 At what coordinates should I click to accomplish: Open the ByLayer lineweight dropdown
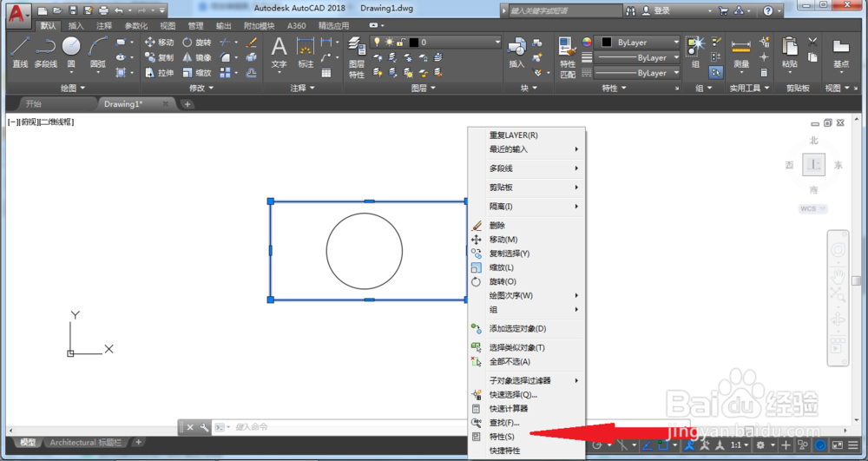pyautogui.click(x=638, y=57)
